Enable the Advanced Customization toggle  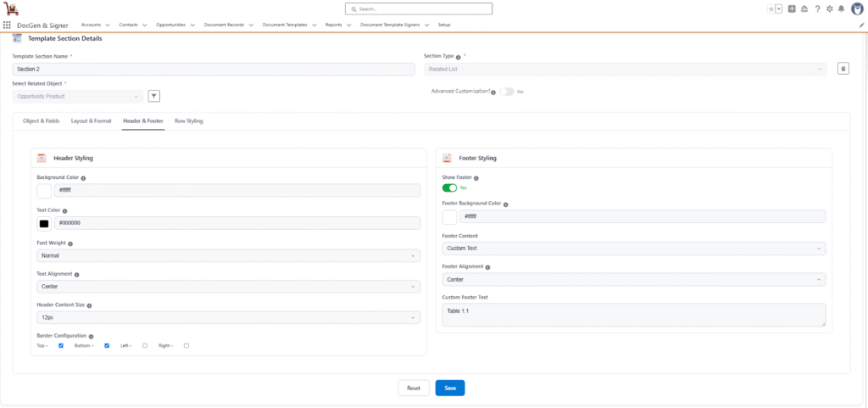click(506, 91)
